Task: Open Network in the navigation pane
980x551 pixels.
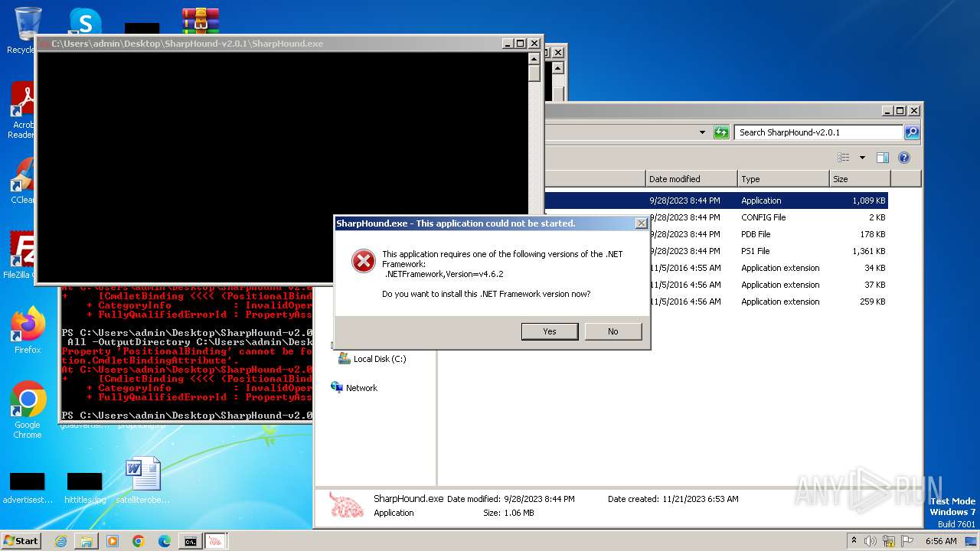Action: coord(354,388)
